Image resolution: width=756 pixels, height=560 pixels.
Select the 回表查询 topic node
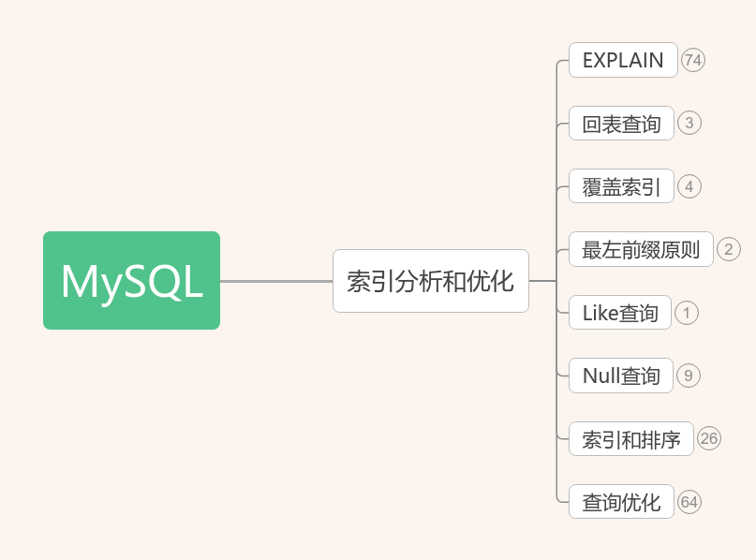pyautogui.click(x=620, y=124)
